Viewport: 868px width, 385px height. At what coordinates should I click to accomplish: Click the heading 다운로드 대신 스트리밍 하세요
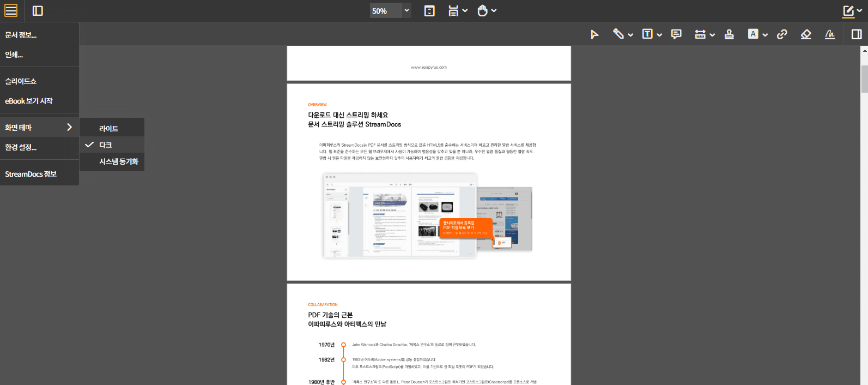348,115
